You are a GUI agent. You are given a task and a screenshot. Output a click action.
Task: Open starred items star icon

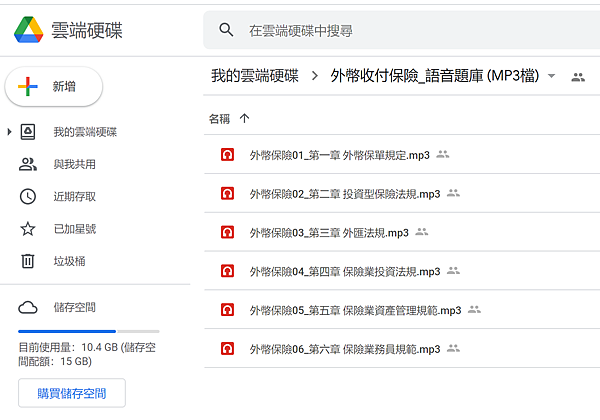tap(28, 229)
